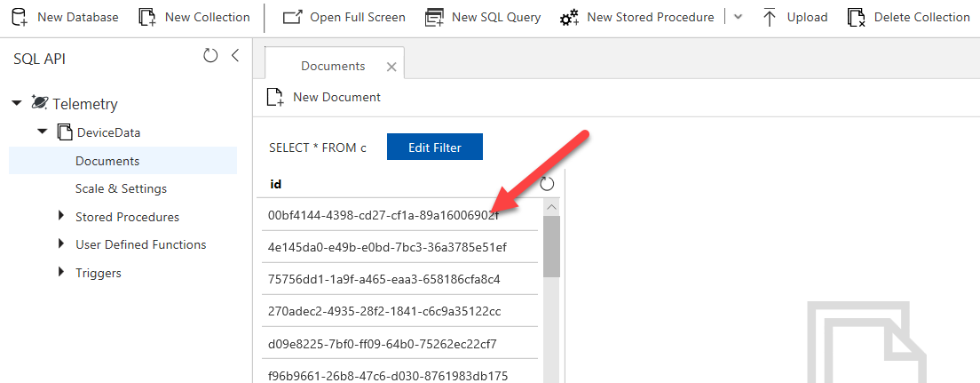Select the User Defined Functions item
The width and height of the screenshot is (980, 383).
point(140,244)
